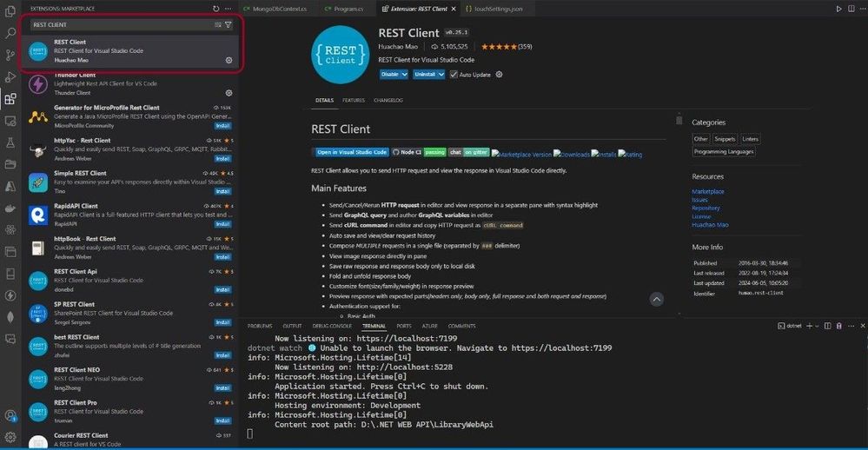Select the Changelog tab of the extension
The width and height of the screenshot is (868, 450).
click(x=388, y=100)
